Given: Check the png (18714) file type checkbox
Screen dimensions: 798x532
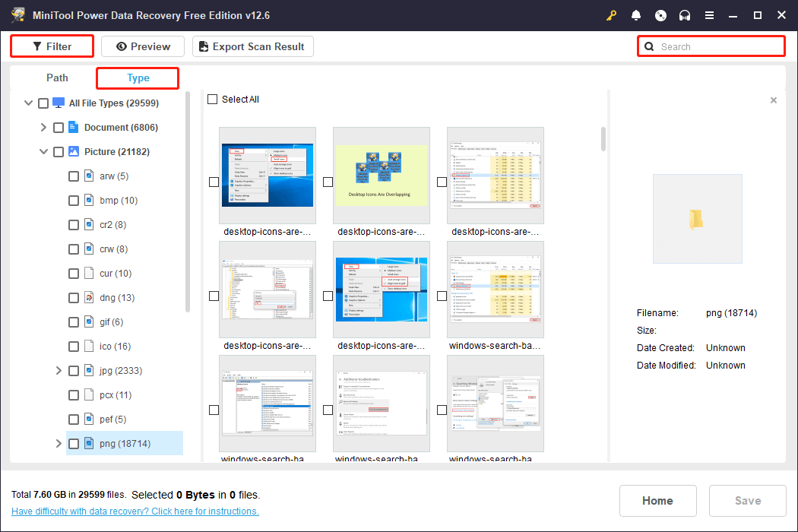Looking at the screenshot, I should click(x=74, y=443).
